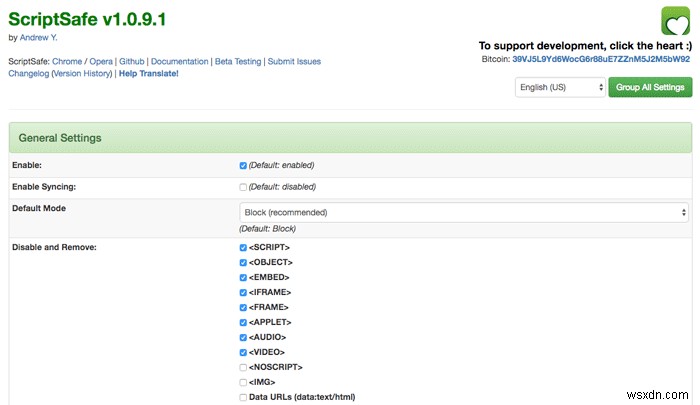This screenshot has width=700, height=405.
Task: Uncheck the <AUDIO> checkbox
Action: click(243, 337)
